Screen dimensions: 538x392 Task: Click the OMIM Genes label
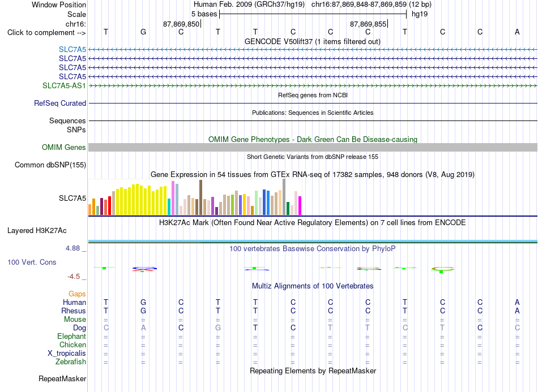tap(64, 147)
